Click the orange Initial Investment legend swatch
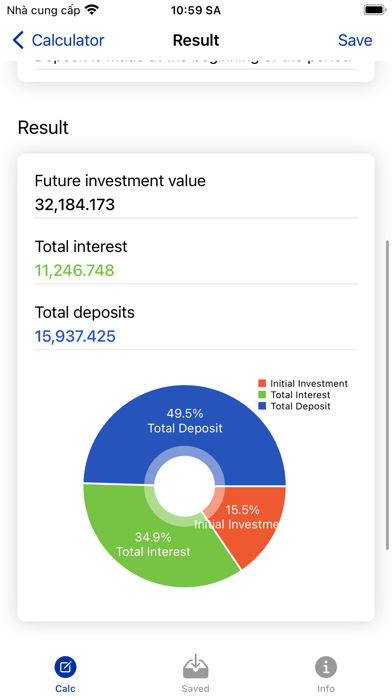 coord(262,384)
